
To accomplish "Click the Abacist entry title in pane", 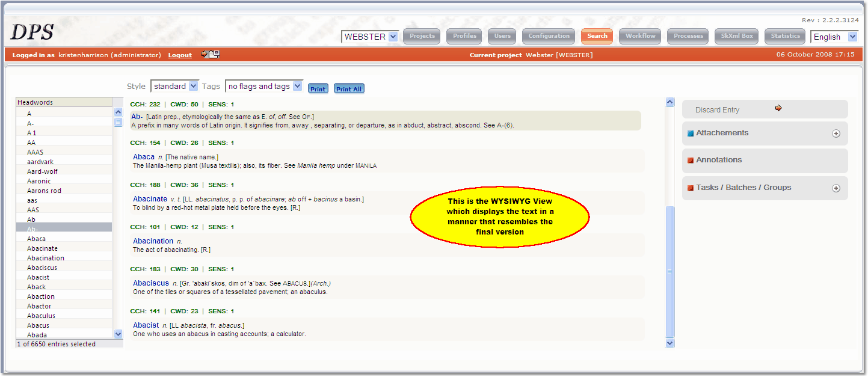I will 146,325.
